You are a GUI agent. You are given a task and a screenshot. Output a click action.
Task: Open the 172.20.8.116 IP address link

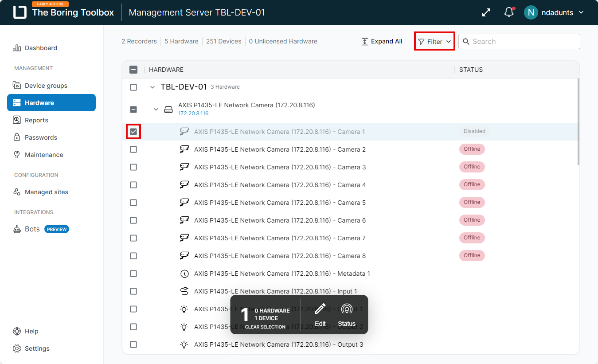click(x=193, y=114)
